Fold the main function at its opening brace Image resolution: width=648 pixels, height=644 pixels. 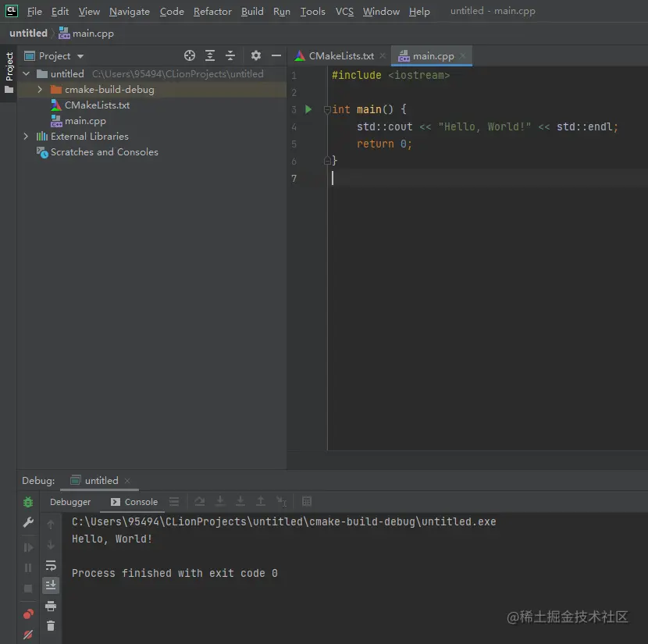tap(327, 109)
